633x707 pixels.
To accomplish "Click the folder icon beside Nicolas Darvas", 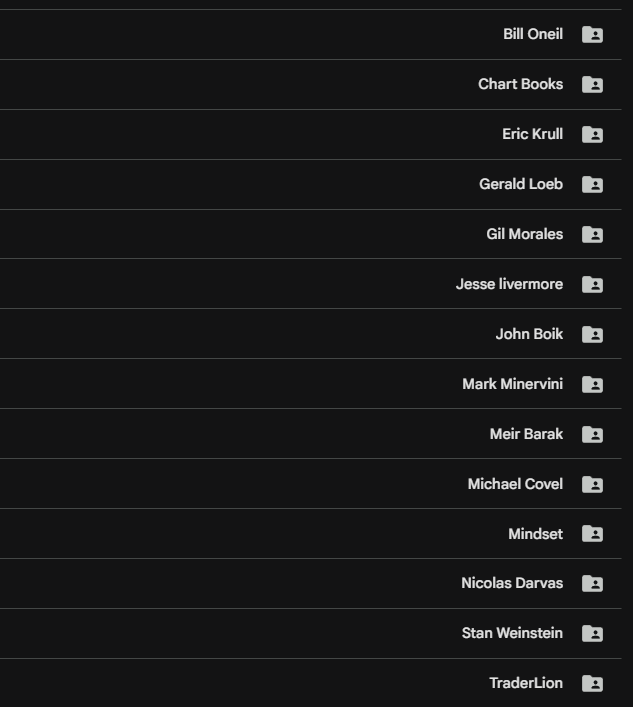I will coord(592,583).
